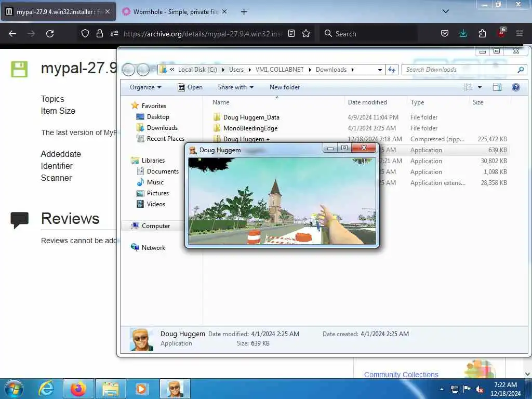Show hidden tray icons arrow

pyautogui.click(x=442, y=389)
